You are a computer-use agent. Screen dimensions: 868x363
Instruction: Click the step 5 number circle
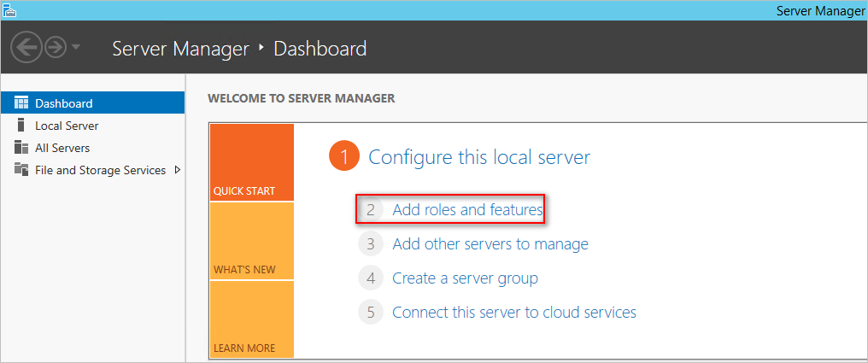pos(371,312)
